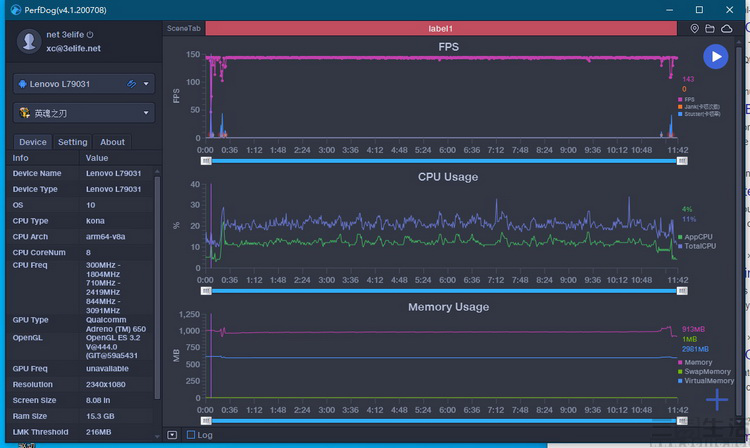The width and height of the screenshot is (750, 448).
Task: Click the Value column header
Action: pyautogui.click(x=97, y=158)
